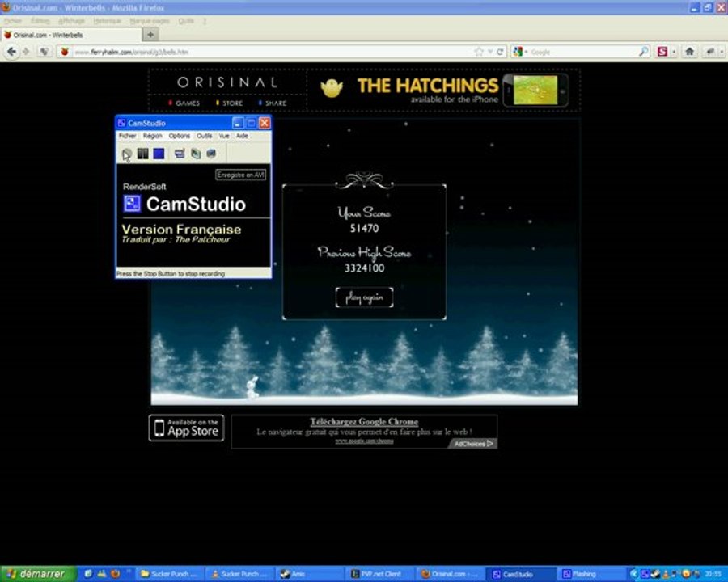
Task: Click the white rabbit in the game
Action: 252,387
